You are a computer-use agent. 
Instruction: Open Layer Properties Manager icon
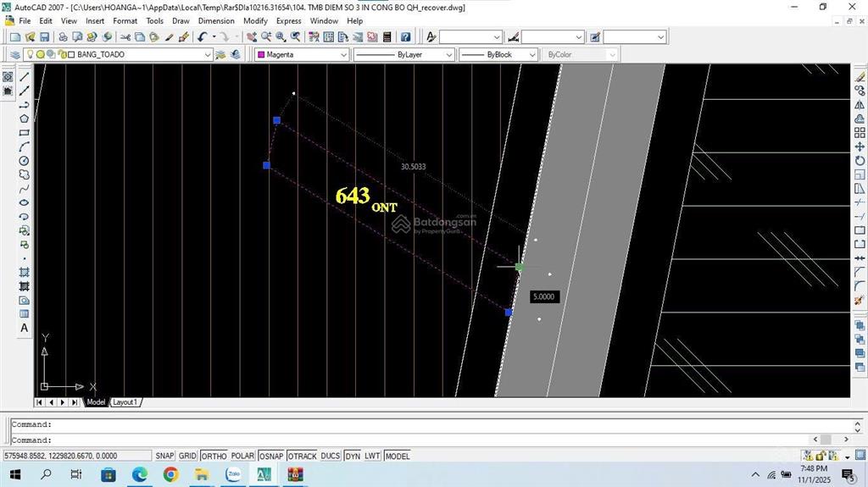pos(14,54)
